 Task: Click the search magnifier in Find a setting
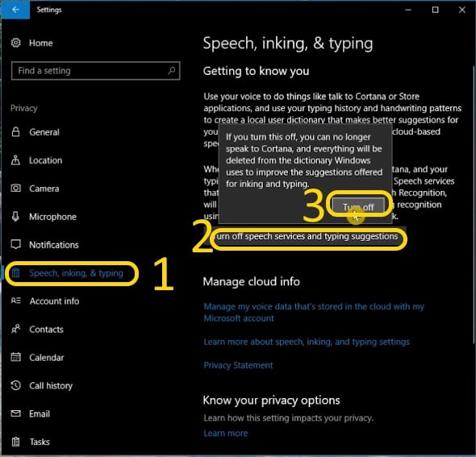click(172, 71)
